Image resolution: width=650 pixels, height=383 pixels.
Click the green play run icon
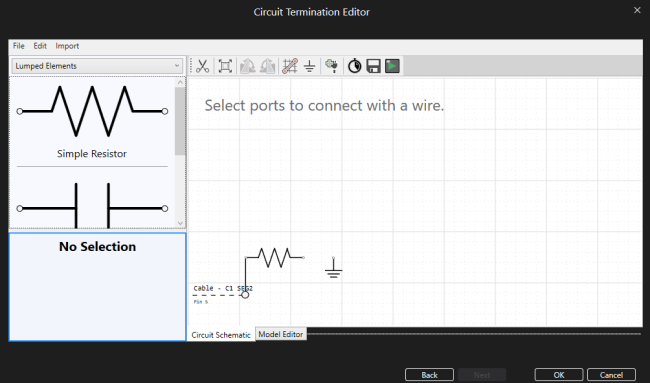(x=392, y=66)
